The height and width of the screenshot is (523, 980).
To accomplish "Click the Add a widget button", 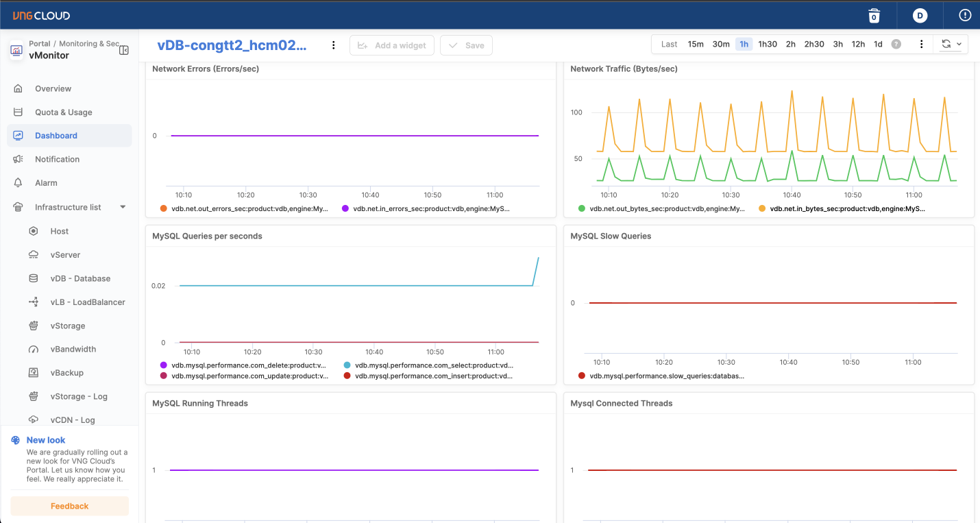I will (x=392, y=45).
